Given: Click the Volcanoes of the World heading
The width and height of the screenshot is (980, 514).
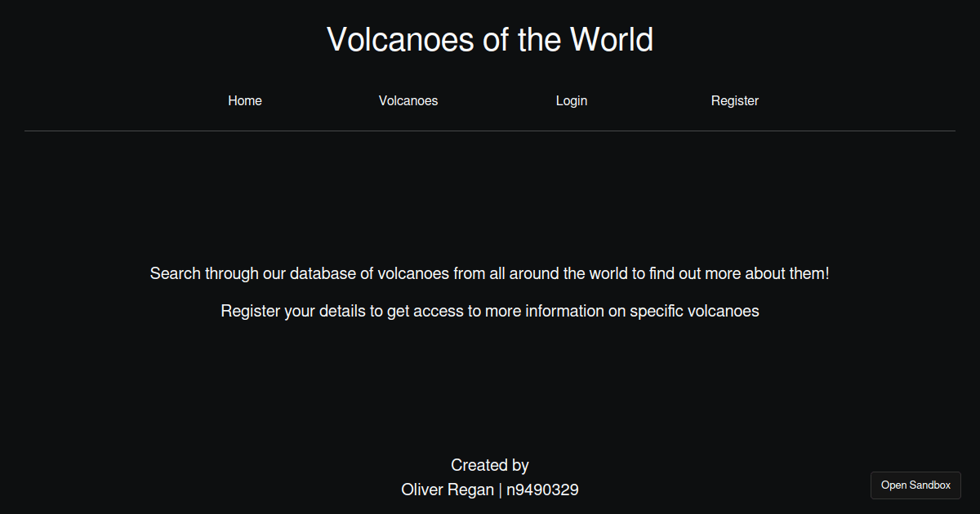Looking at the screenshot, I should 490,39.
